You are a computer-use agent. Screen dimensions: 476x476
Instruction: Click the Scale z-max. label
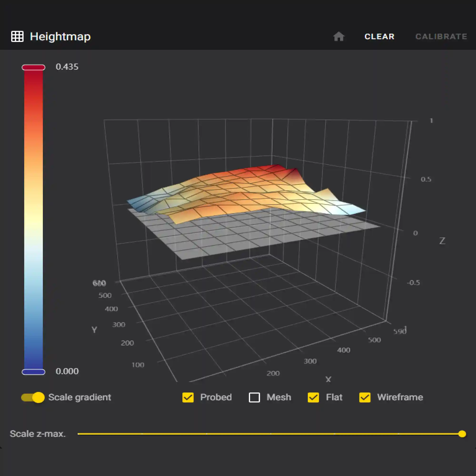point(38,434)
